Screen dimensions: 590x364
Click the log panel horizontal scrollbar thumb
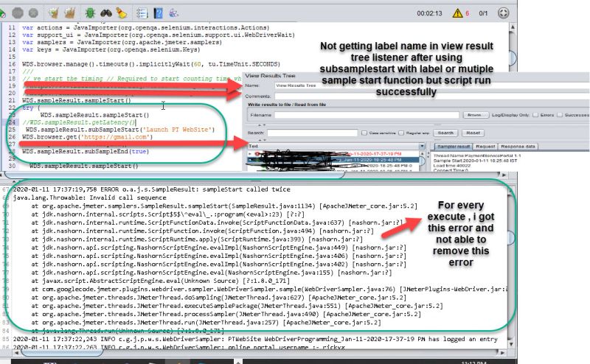62,352
